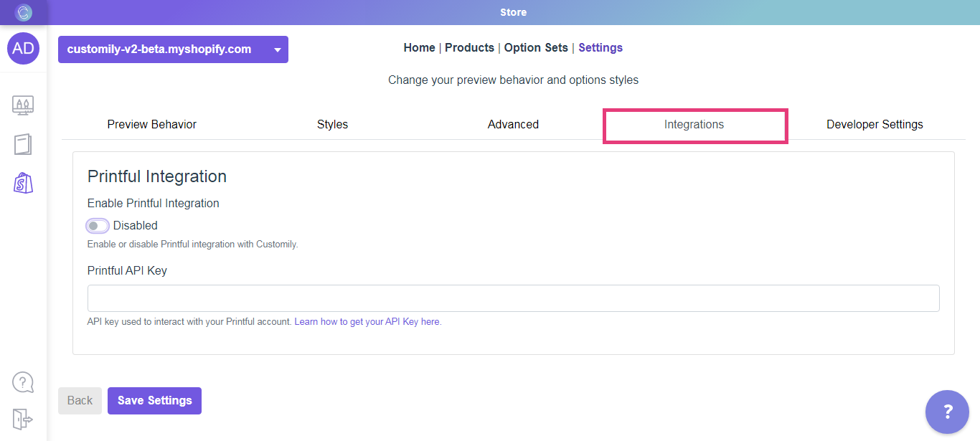Select the design templates monitor icon

(22, 105)
